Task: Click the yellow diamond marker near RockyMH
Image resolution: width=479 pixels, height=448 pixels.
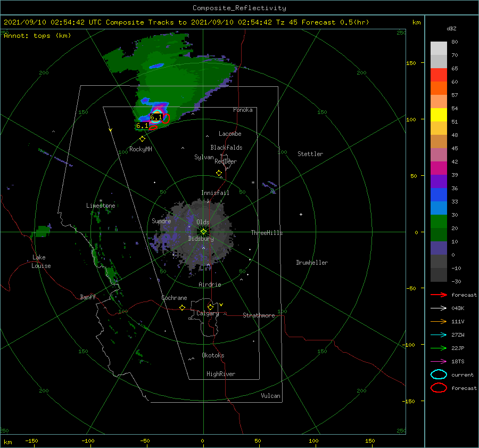Action: [x=142, y=139]
